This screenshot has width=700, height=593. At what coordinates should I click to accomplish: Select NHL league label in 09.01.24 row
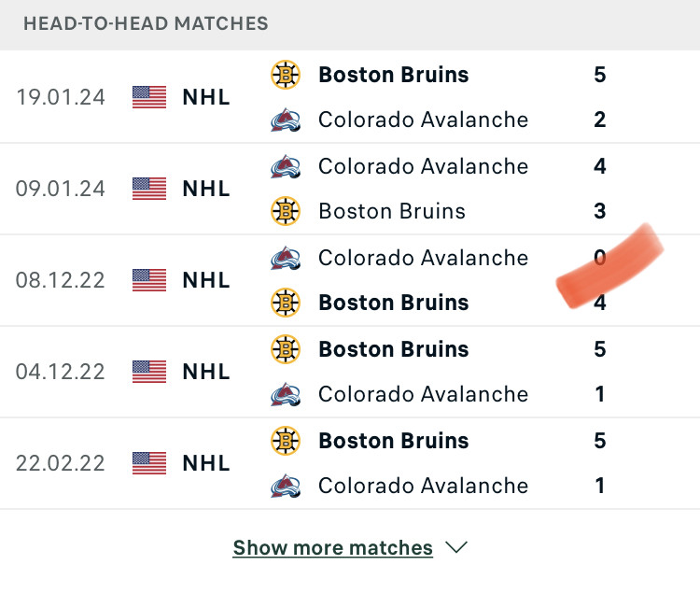click(x=206, y=189)
